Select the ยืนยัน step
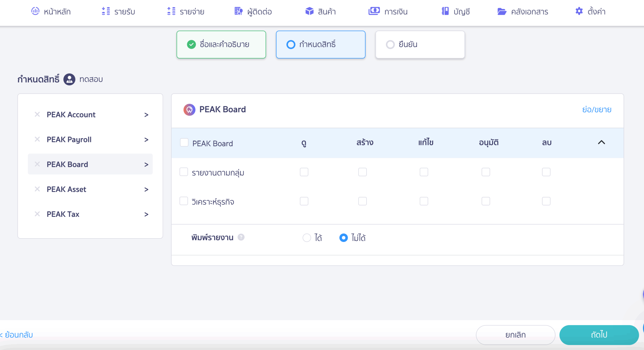The height and width of the screenshot is (350, 644). tap(420, 45)
